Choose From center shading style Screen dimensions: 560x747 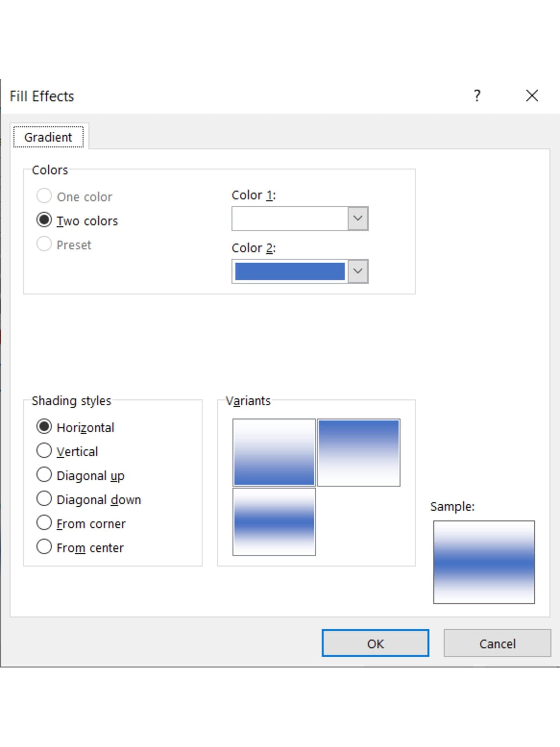click(x=44, y=547)
